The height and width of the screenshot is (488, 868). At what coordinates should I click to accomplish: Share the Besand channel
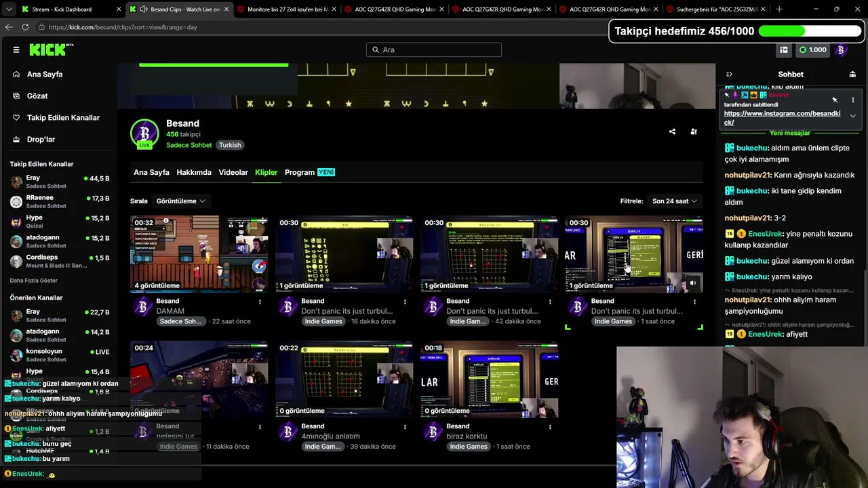[x=672, y=131]
